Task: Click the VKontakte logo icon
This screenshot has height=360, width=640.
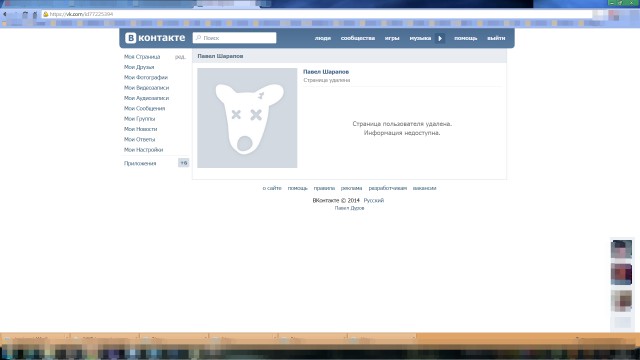Action: click(131, 38)
